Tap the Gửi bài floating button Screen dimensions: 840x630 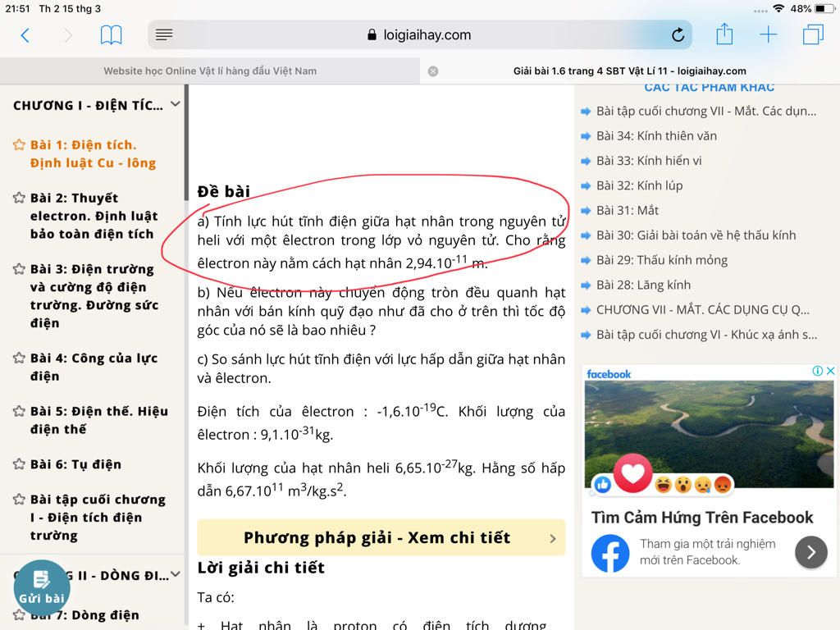pyautogui.click(x=41, y=587)
